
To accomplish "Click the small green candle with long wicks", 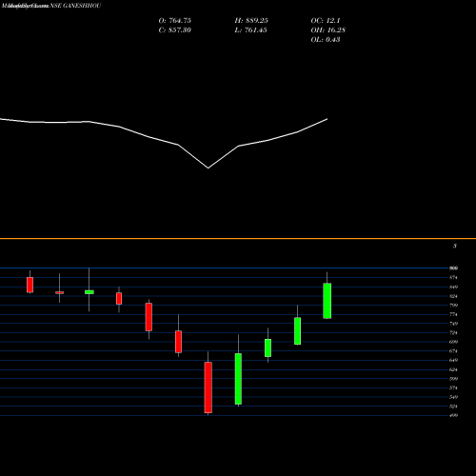I will tap(89, 292).
